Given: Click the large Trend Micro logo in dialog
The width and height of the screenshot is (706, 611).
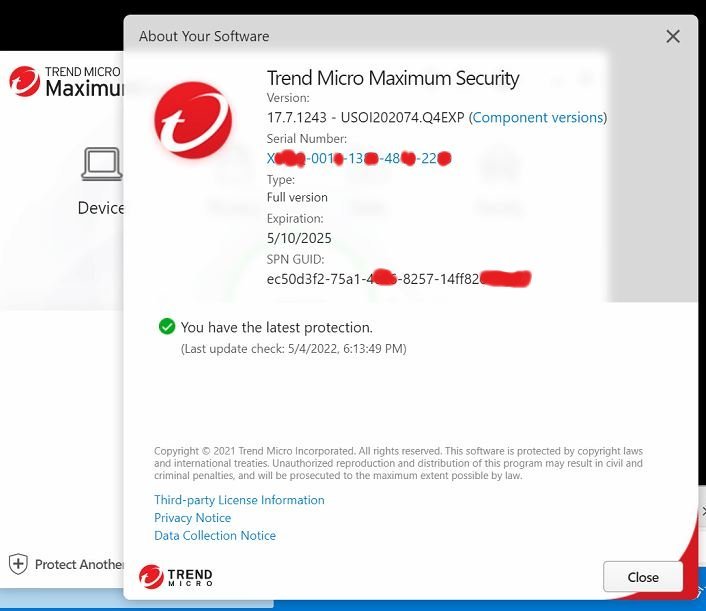Looking at the screenshot, I should [193, 120].
